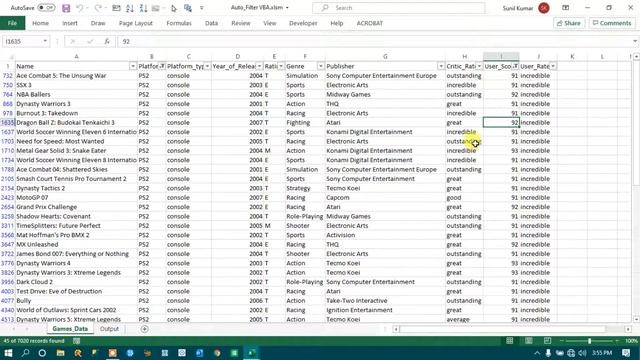Viewport: 640px width, 360px height.
Task: Click the vertical scrollbar down arrow
Action: (x=636, y=320)
